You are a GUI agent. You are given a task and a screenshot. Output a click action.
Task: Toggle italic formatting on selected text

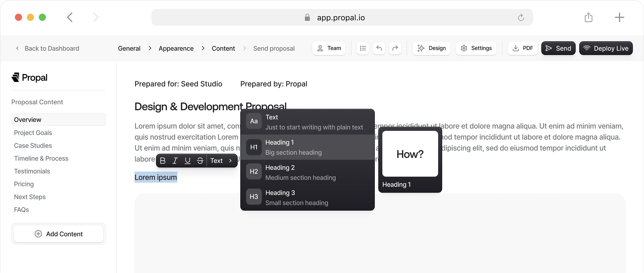(175, 160)
